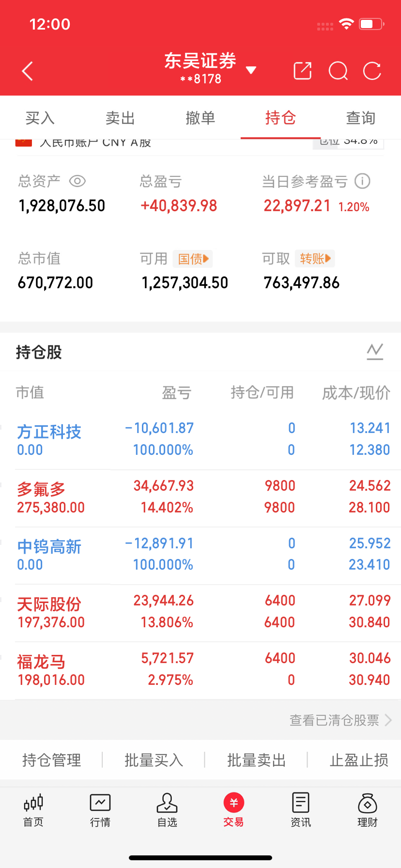Image resolution: width=401 pixels, height=868 pixels.
Task: Tap the 持仓股 section title
Action: [x=39, y=352]
